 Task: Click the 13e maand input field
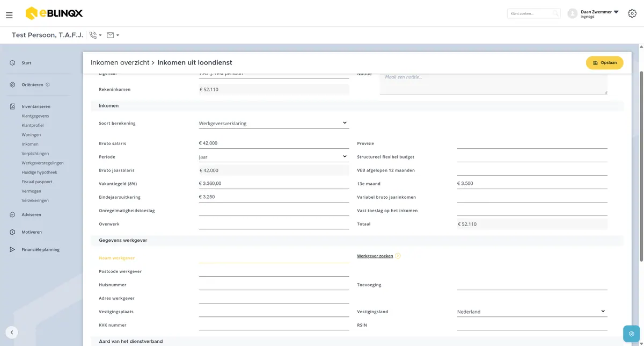click(x=532, y=184)
